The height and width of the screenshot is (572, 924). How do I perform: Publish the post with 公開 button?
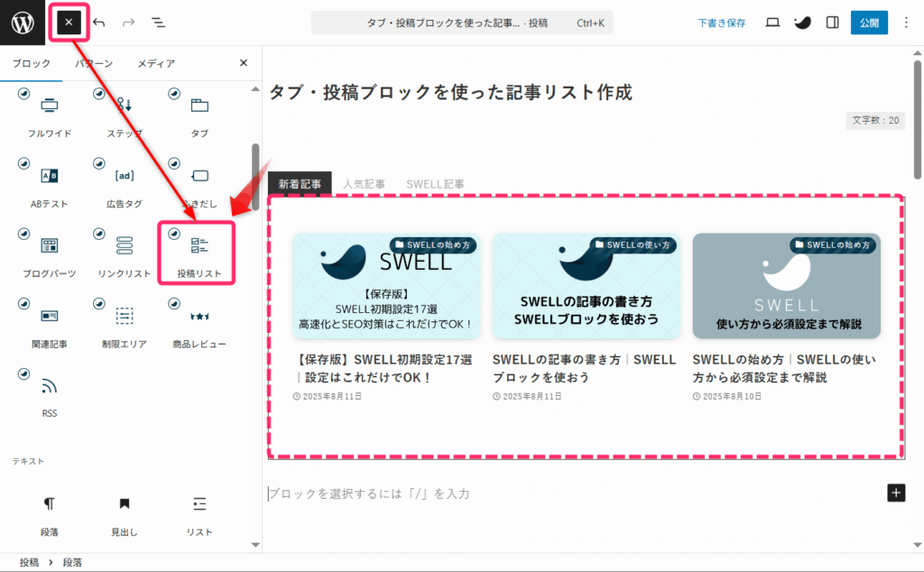point(869,23)
